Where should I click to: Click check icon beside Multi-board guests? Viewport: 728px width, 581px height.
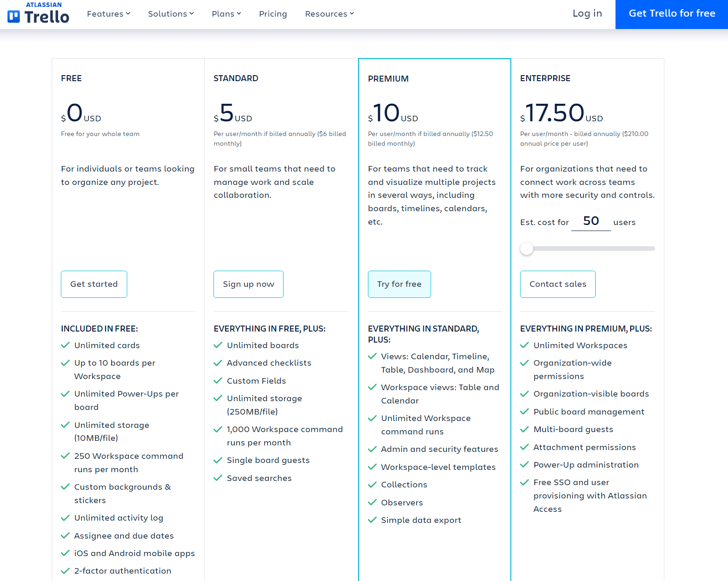(x=524, y=429)
